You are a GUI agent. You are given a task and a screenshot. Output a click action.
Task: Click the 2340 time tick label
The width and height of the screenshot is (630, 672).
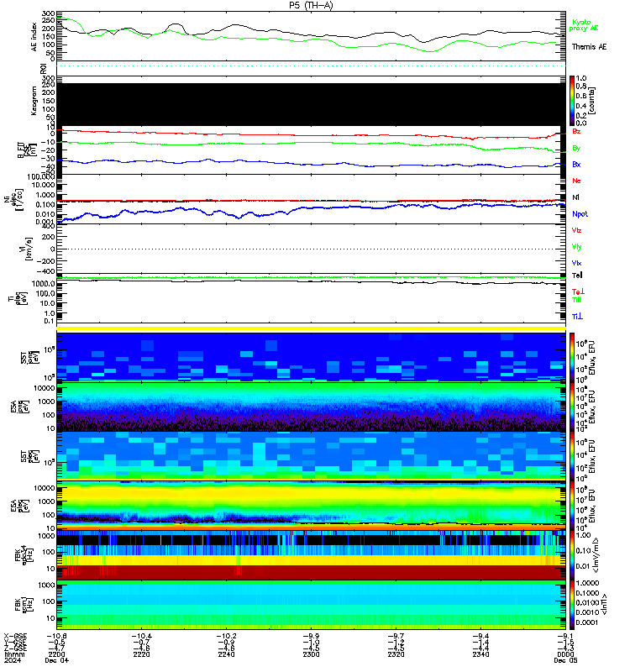(480, 654)
